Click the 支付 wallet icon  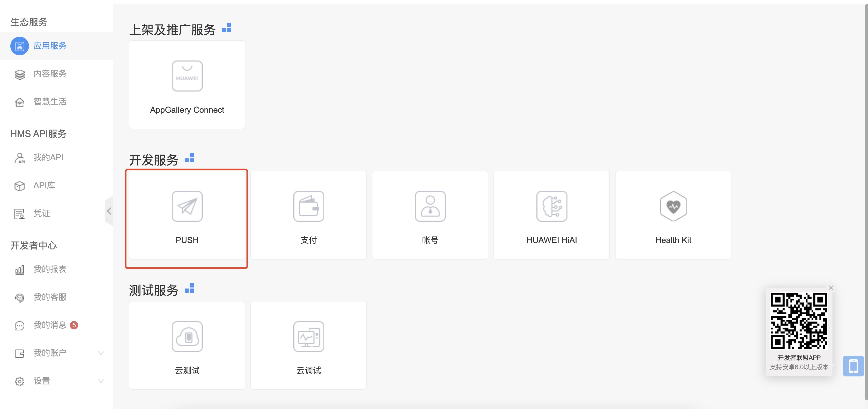tap(308, 206)
